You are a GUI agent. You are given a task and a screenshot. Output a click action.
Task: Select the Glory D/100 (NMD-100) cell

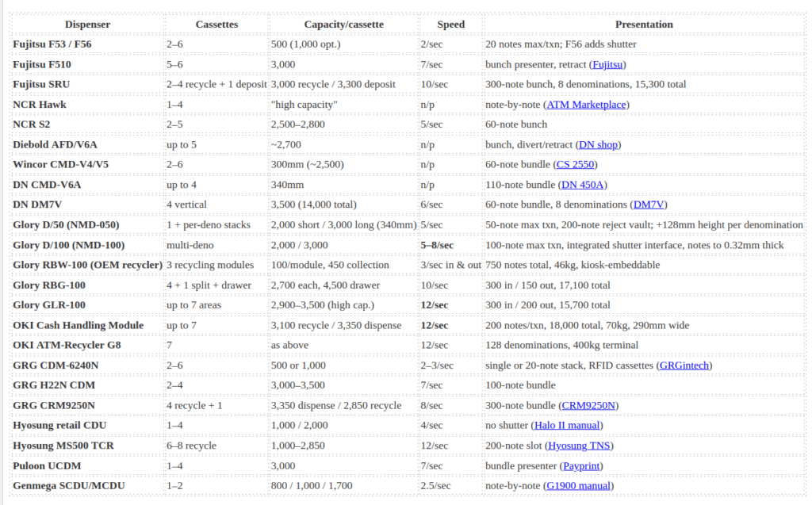(x=87, y=245)
